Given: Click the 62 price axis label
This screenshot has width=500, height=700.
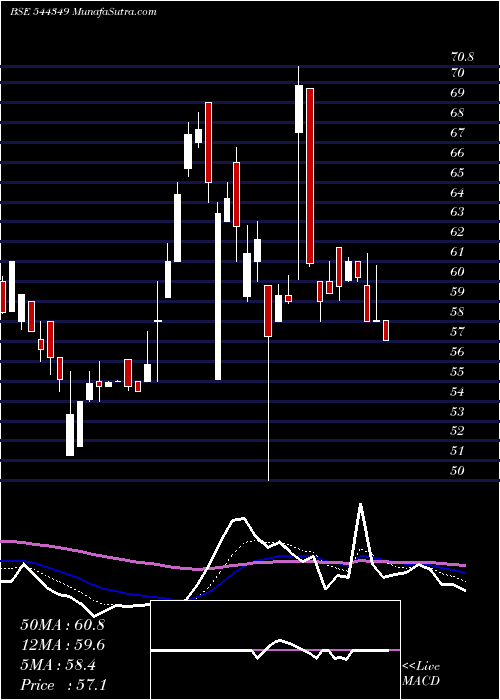Looking at the screenshot, I should pos(458,232).
